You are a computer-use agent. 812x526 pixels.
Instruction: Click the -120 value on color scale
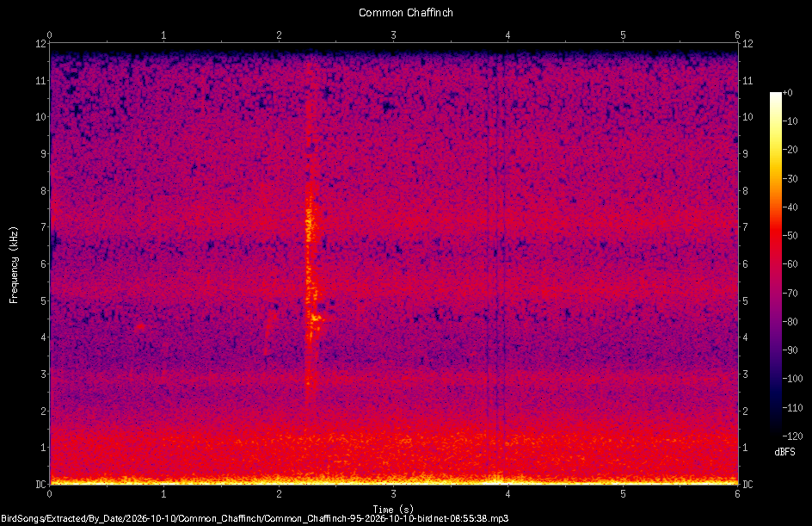792,436
